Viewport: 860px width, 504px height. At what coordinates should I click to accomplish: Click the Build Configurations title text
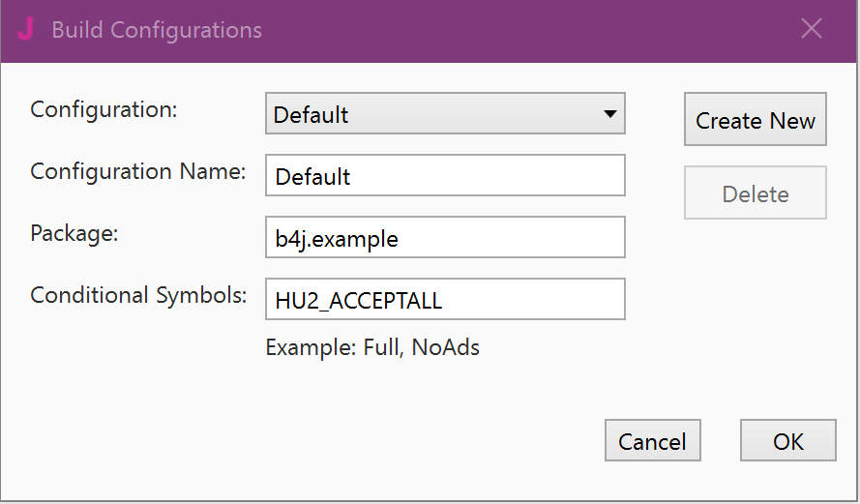point(157,30)
